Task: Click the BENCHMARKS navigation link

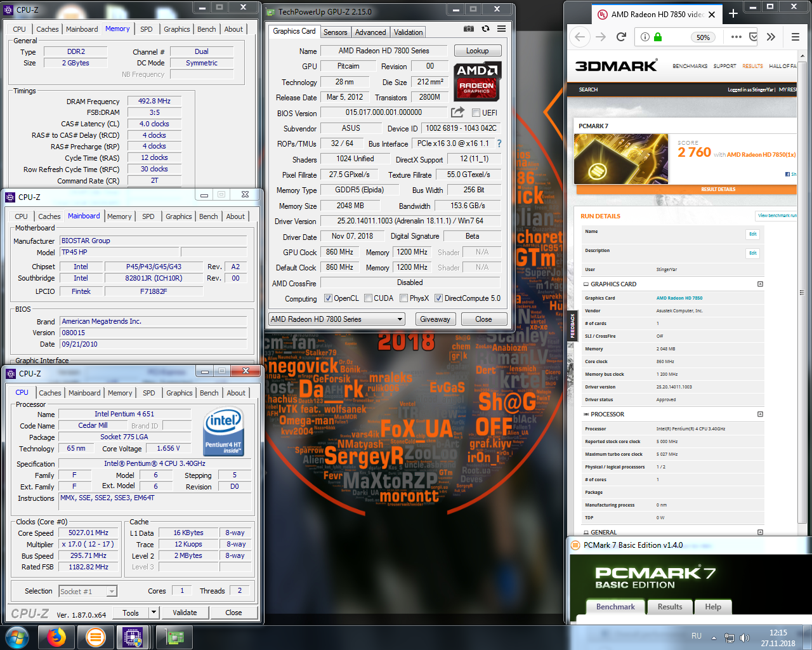Action: point(690,66)
